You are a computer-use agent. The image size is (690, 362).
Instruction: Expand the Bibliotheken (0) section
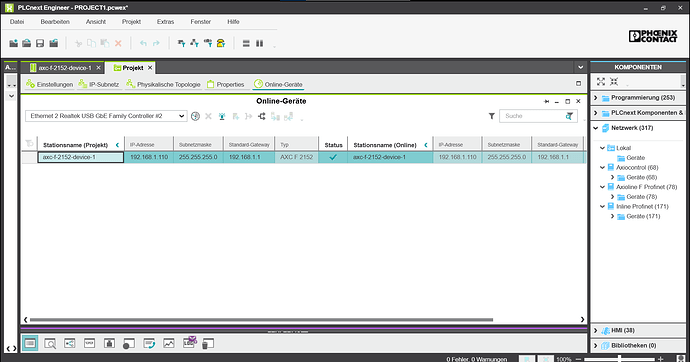(595, 346)
